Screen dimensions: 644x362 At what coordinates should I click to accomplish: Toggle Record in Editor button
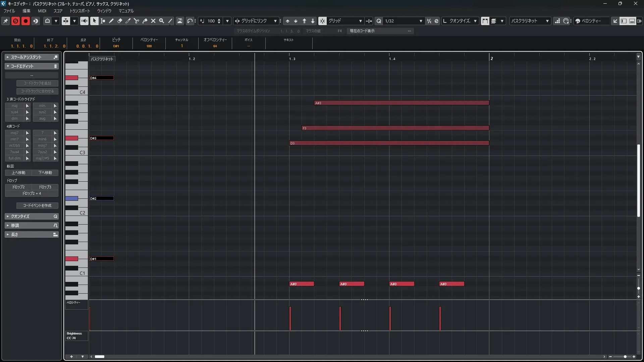point(25,21)
